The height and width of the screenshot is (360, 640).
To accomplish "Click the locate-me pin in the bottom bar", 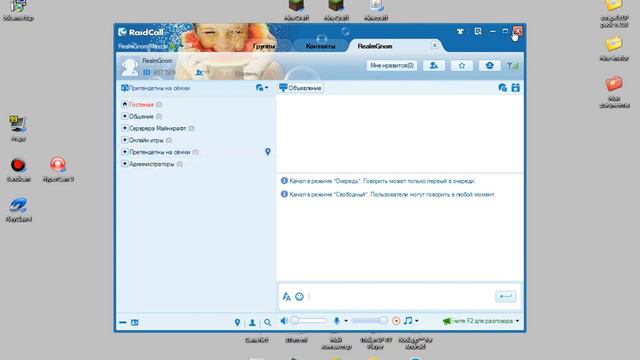I will [x=237, y=322].
